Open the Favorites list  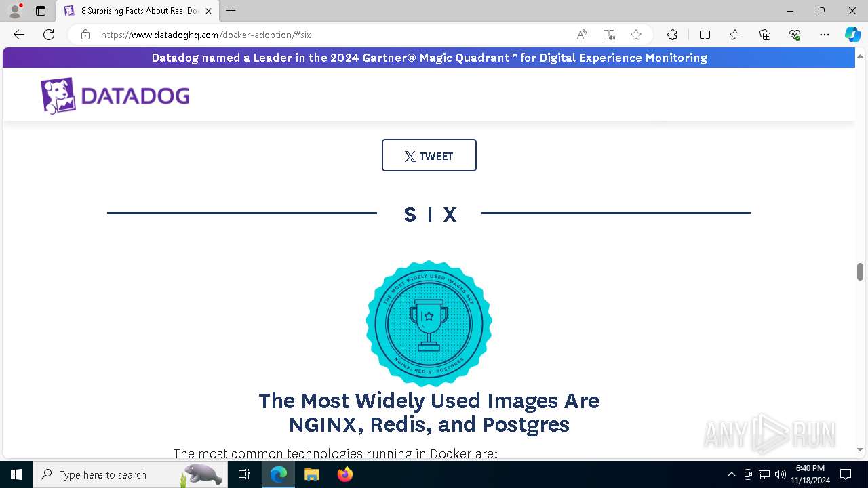click(735, 35)
